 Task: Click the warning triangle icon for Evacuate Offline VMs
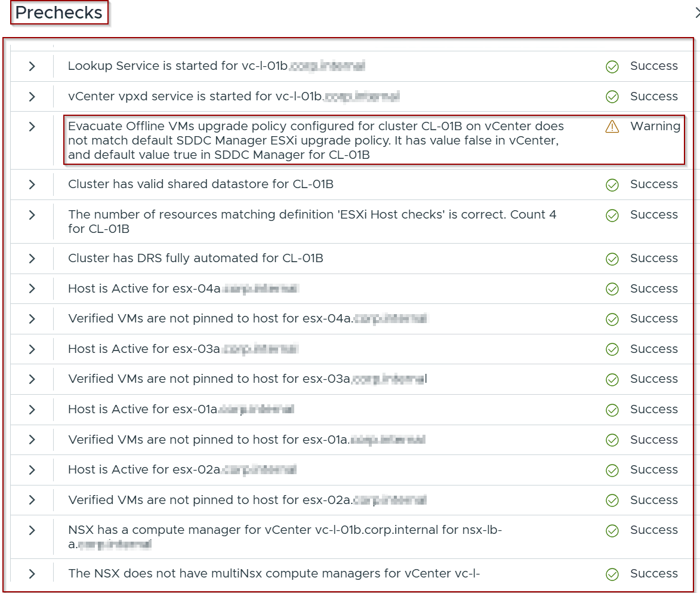[612, 127]
